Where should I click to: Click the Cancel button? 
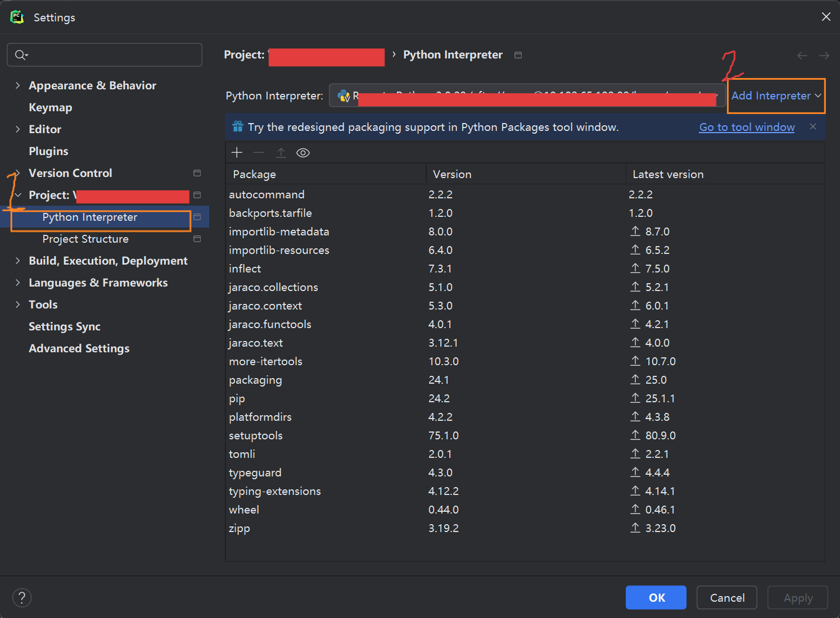coord(727,597)
